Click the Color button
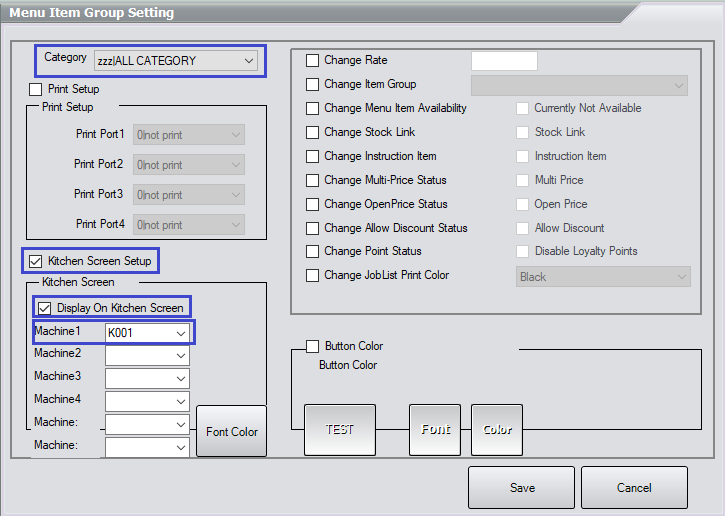Screen dimensions: 725x516 click(x=497, y=430)
